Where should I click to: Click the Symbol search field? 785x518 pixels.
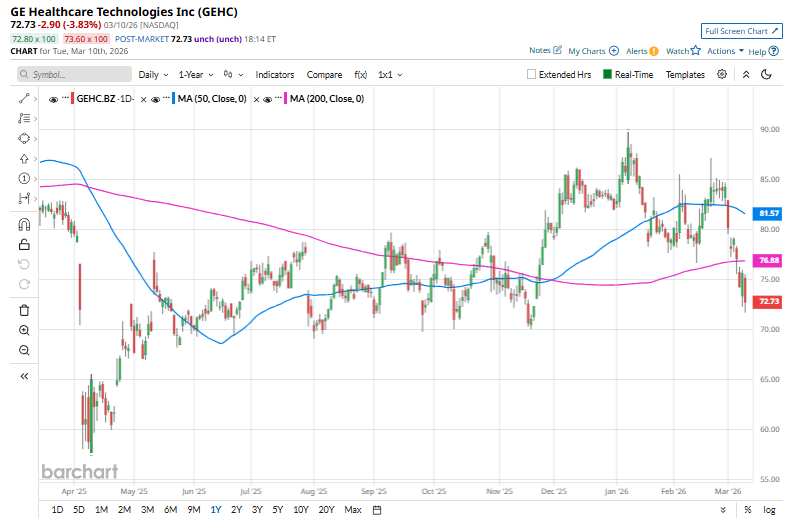click(x=75, y=74)
